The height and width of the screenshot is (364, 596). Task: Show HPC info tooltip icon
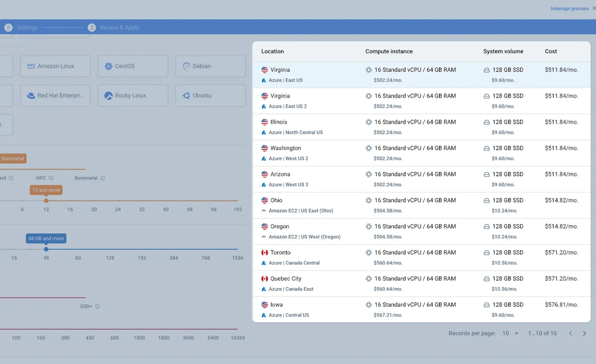pyautogui.click(x=51, y=178)
